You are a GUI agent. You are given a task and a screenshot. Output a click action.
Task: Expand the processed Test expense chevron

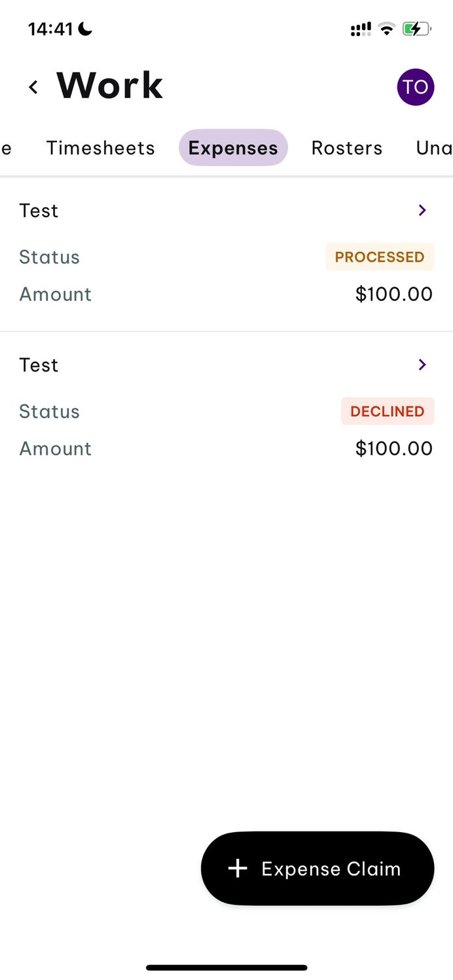click(422, 210)
